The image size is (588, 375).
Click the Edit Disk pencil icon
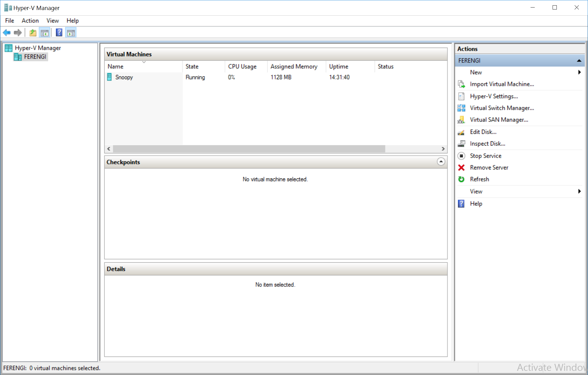[461, 132]
